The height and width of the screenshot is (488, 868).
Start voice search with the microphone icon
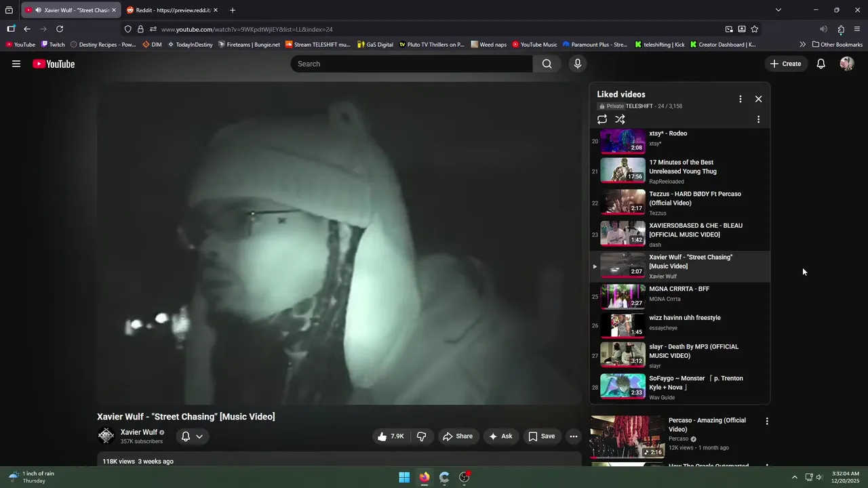[x=578, y=64]
